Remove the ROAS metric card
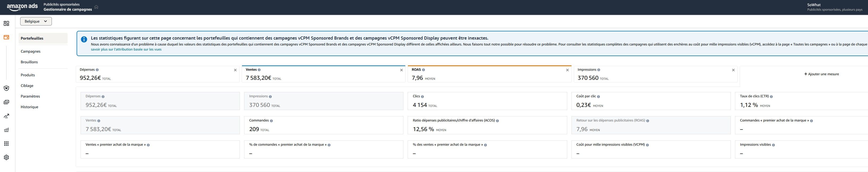Viewport: 868px width, 172px height. [567, 70]
